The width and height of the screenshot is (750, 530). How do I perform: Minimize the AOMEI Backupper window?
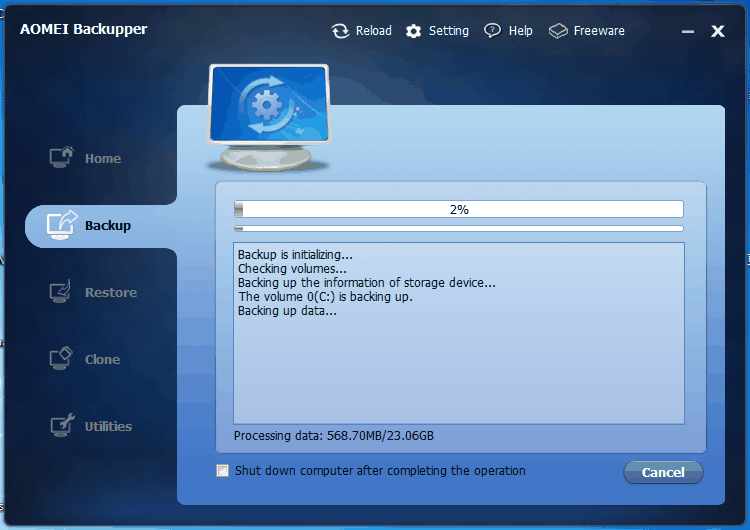(x=688, y=32)
